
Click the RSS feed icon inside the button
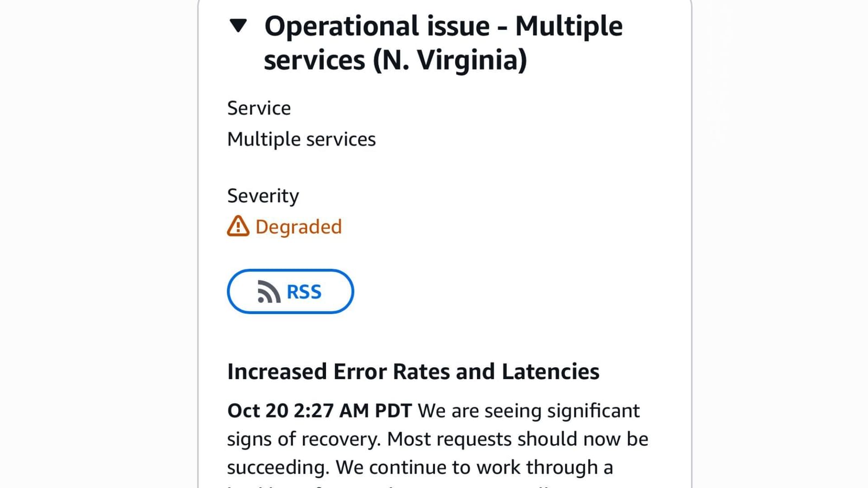point(268,291)
